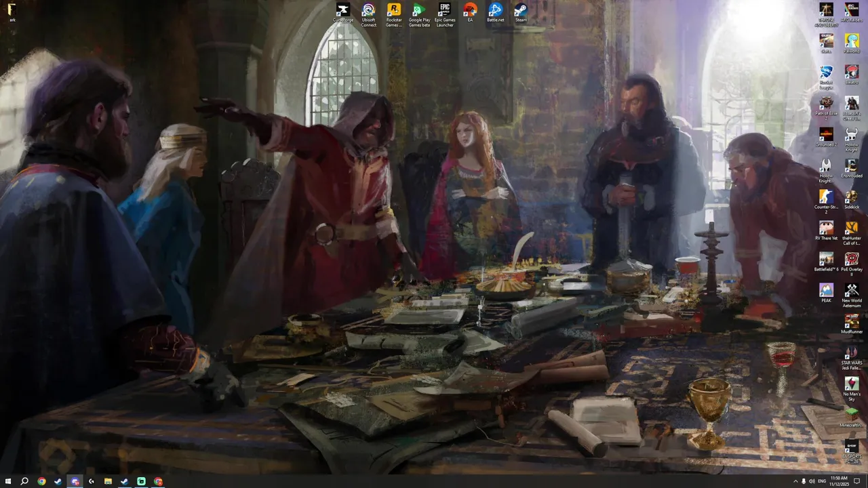Image resolution: width=868 pixels, height=488 pixels.
Task: Select theHunter Call of the Wild icon
Action: pos(852,232)
